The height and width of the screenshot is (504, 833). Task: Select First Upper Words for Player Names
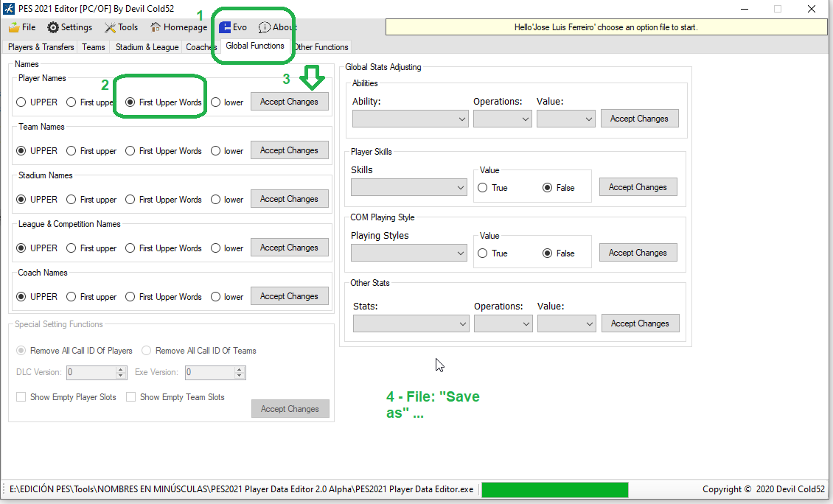pos(164,102)
